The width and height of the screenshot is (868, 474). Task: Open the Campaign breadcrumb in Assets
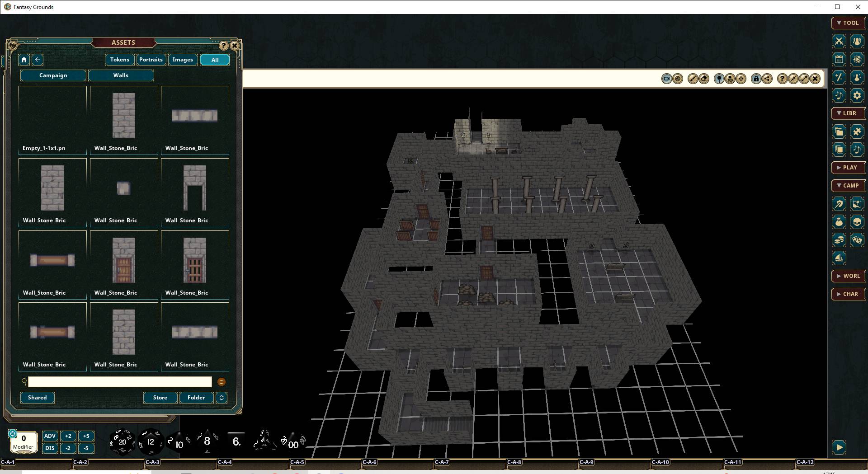click(x=53, y=75)
